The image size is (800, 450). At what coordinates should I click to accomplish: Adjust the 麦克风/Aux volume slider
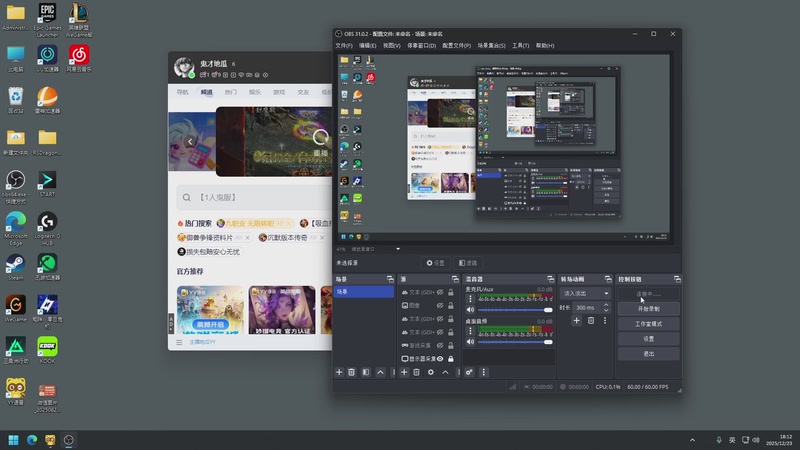(x=515, y=310)
